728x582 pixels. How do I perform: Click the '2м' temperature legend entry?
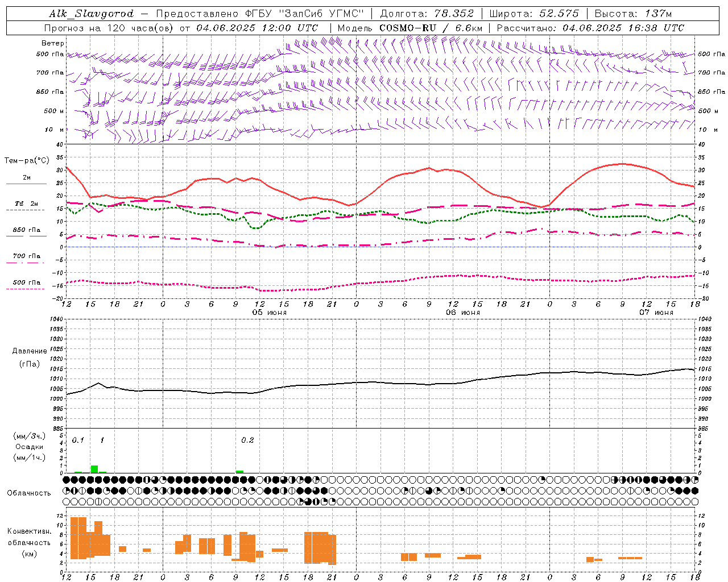(x=27, y=177)
